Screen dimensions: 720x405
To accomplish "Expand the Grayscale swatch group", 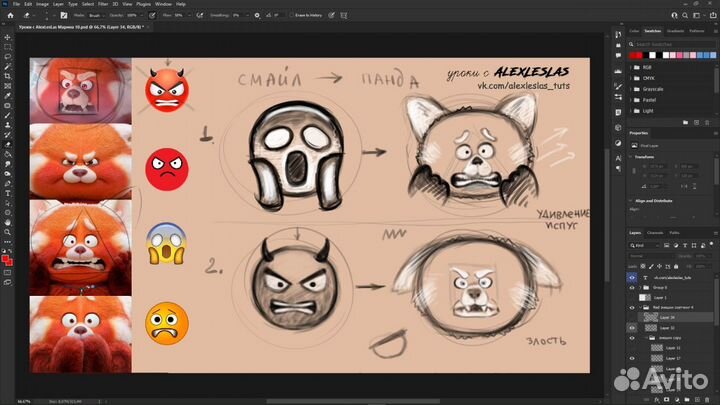I will coord(630,89).
